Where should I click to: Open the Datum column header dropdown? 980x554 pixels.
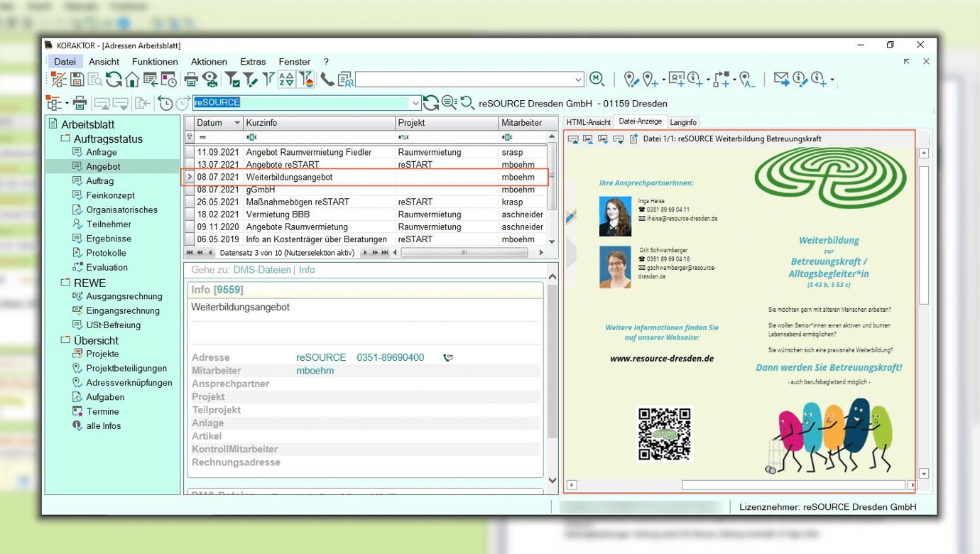[237, 123]
